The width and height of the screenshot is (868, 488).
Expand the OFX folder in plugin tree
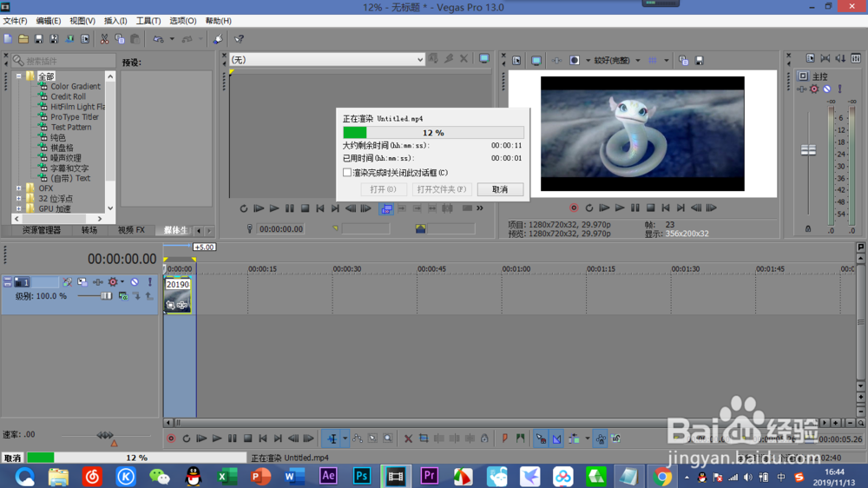click(x=19, y=188)
